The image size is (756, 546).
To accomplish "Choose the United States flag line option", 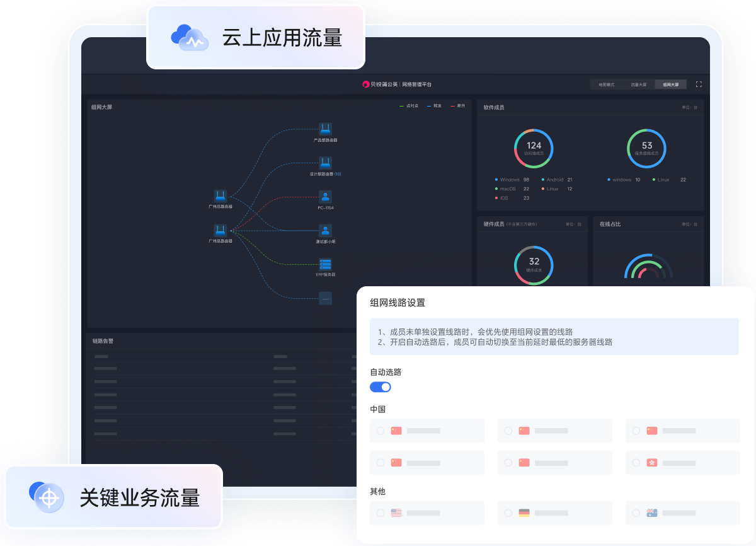I will [381, 513].
